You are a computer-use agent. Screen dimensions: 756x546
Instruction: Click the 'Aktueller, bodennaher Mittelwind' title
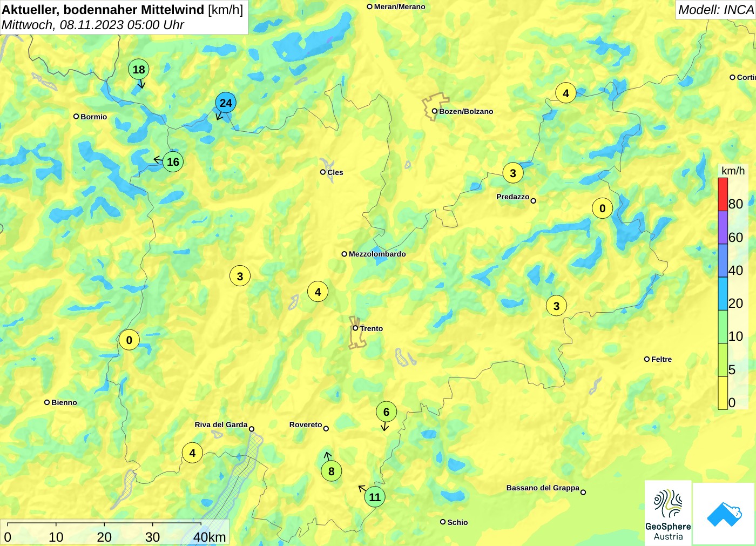coord(103,10)
